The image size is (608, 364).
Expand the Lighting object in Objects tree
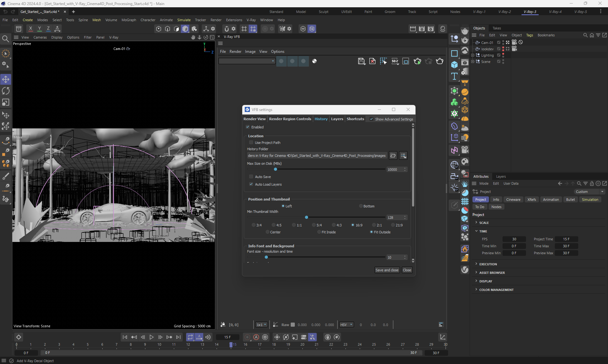(473, 55)
